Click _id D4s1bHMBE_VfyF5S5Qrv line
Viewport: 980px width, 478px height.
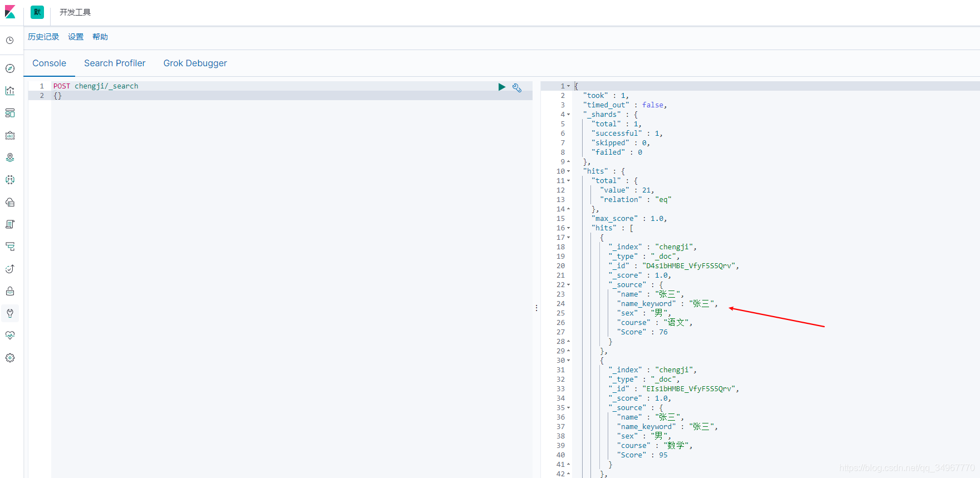pos(674,266)
